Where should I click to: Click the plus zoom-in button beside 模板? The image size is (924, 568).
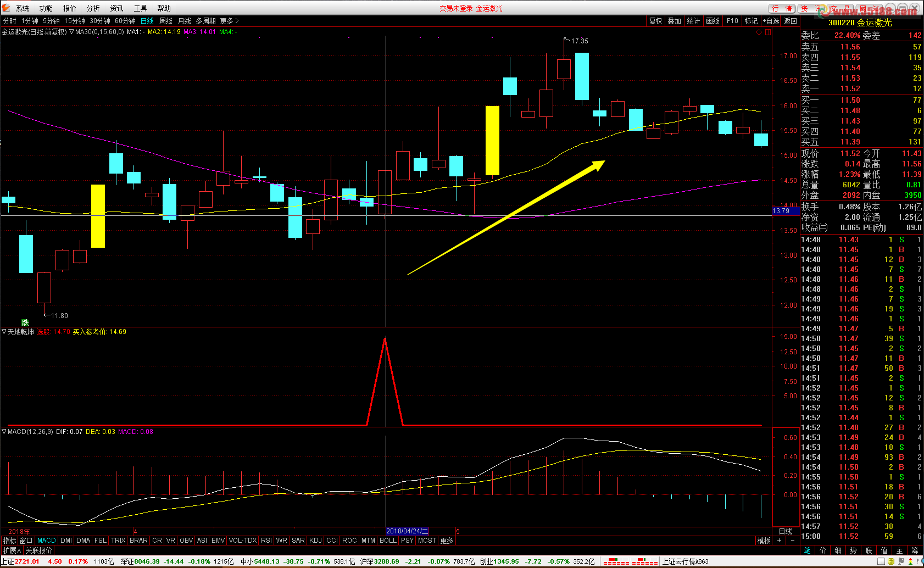(x=779, y=541)
